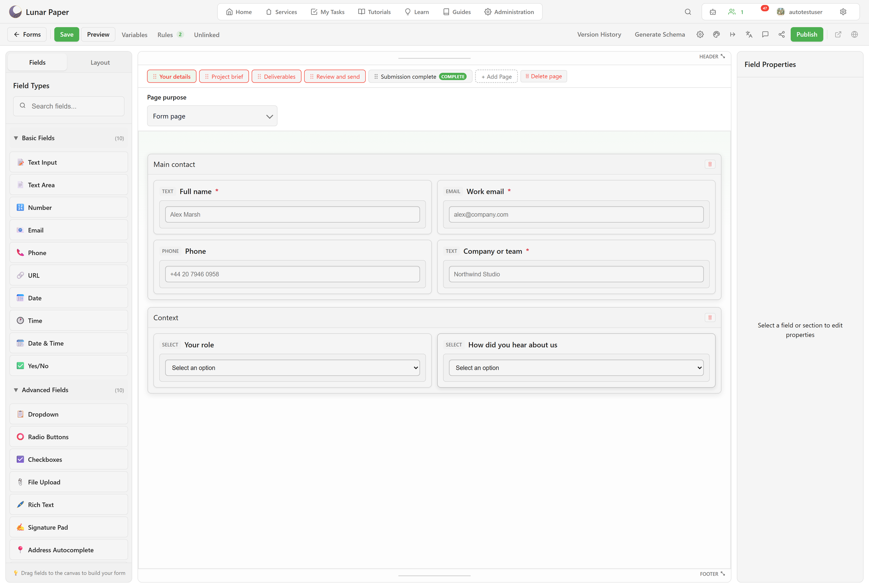Viewport: 869px width, 588px height.
Task: Open the comments speech bubble icon
Action: pos(765,34)
